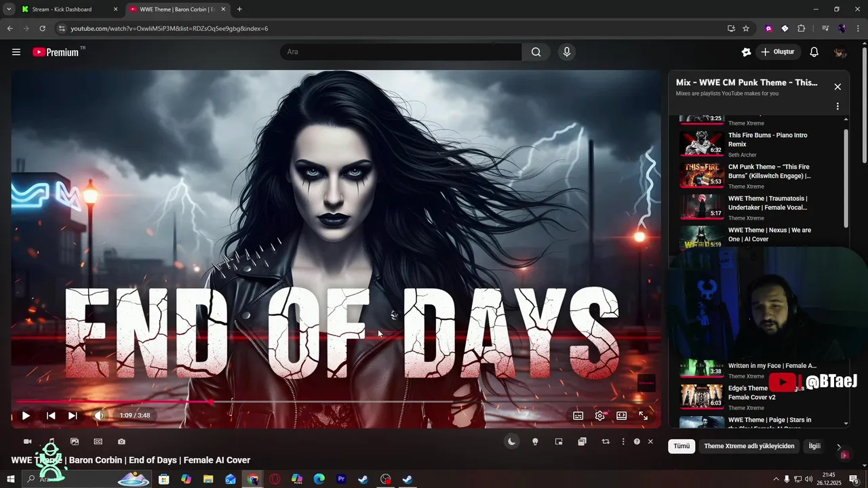Open Premiere Pro from taskbar
This screenshot has width=868, height=488.
[341, 479]
